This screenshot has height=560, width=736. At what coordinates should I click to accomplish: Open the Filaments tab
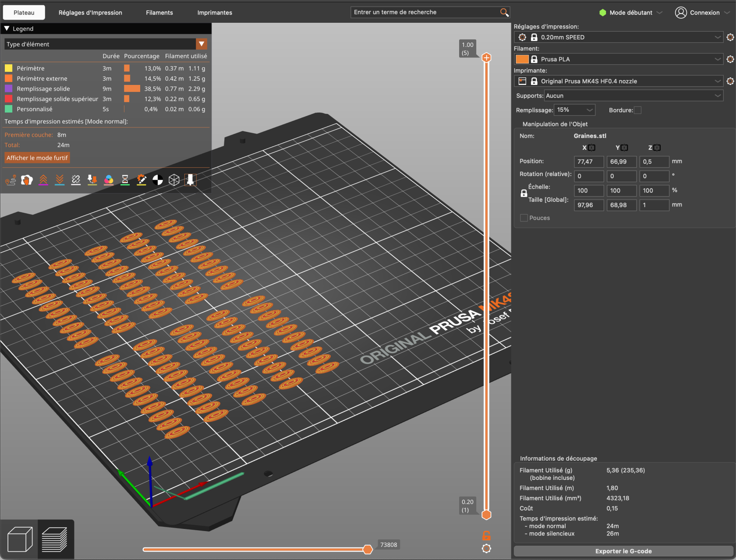(159, 12)
